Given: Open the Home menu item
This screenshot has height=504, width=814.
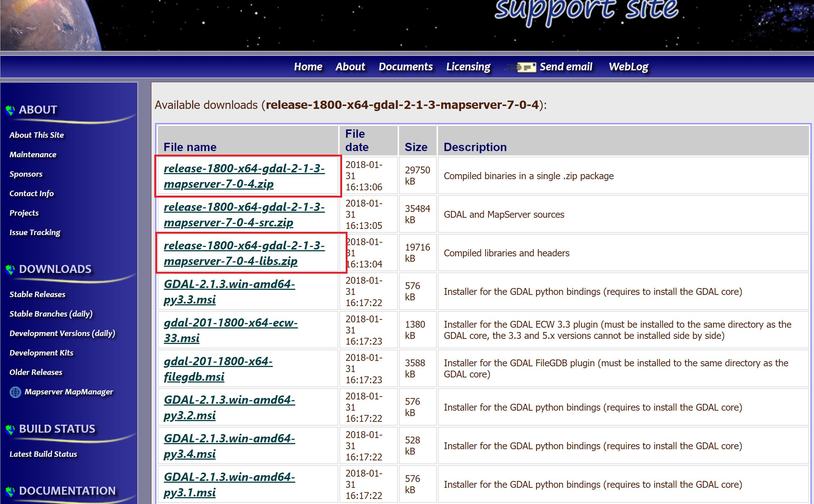Looking at the screenshot, I should pyautogui.click(x=308, y=67).
